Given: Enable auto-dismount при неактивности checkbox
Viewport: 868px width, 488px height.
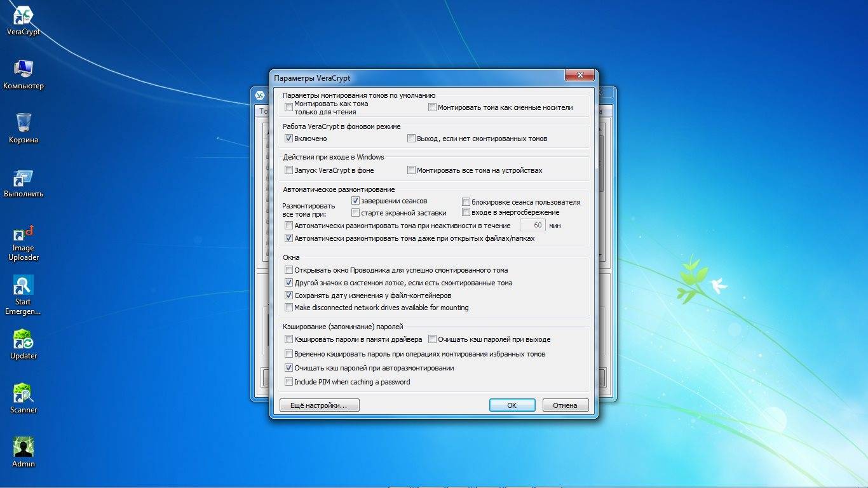Looking at the screenshot, I should [x=289, y=226].
